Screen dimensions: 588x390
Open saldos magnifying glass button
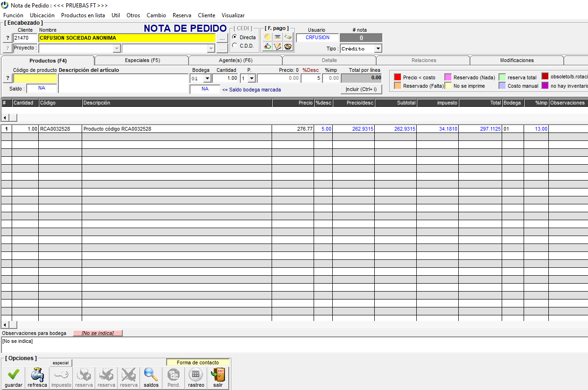point(151,378)
